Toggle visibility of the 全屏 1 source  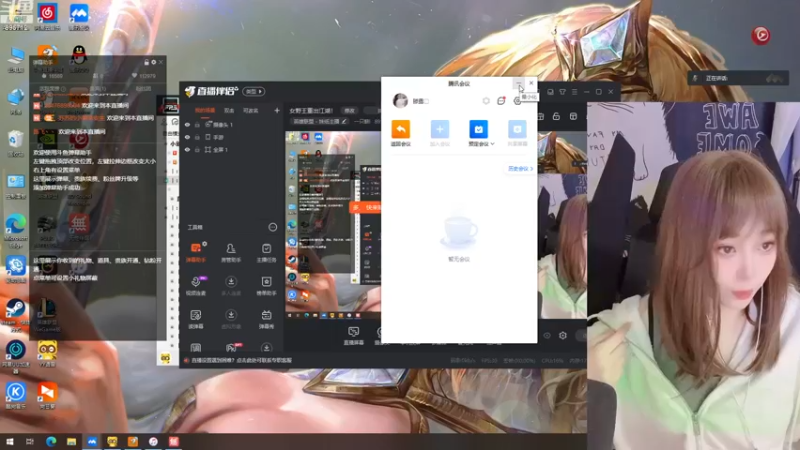[187, 149]
